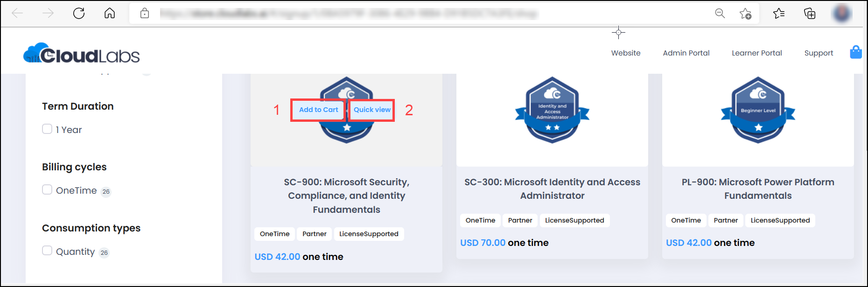
Task: Go to the Learner Portal
Action: (757, 53)
